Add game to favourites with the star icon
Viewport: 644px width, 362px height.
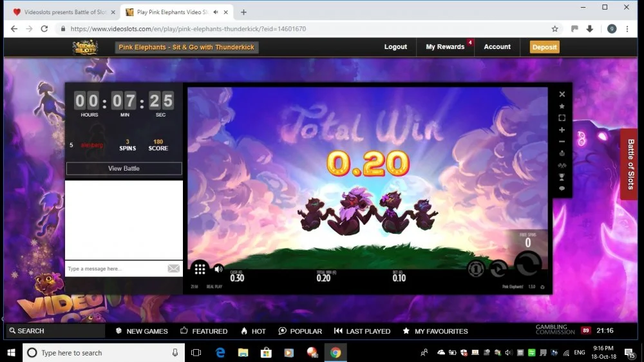562,106
